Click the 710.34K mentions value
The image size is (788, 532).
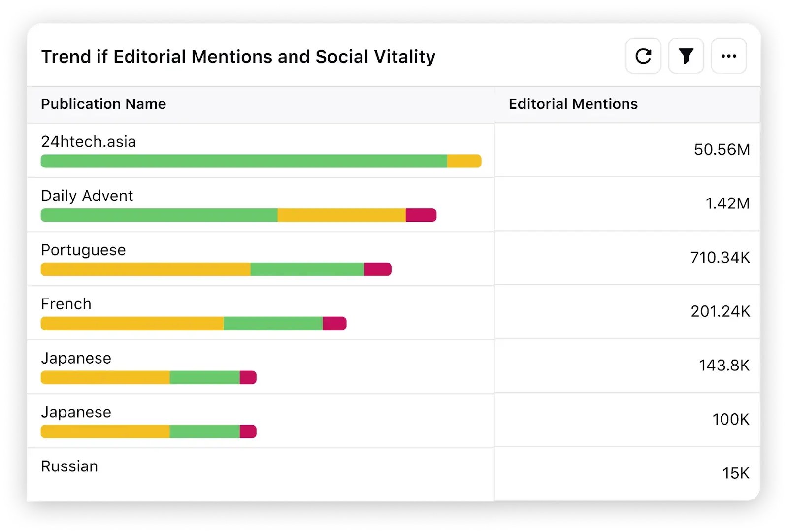pos(720,257)
